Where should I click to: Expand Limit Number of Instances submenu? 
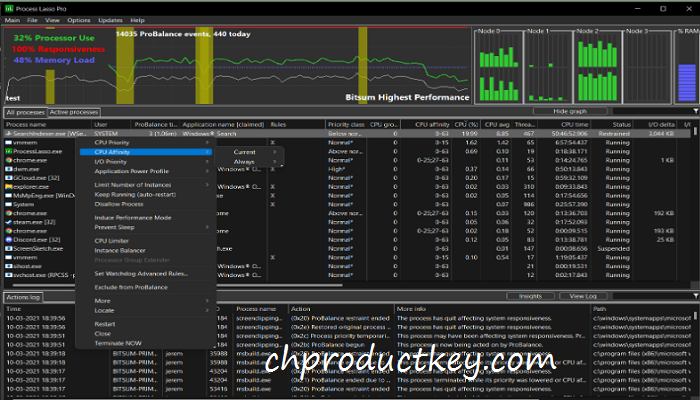(146, 185)
